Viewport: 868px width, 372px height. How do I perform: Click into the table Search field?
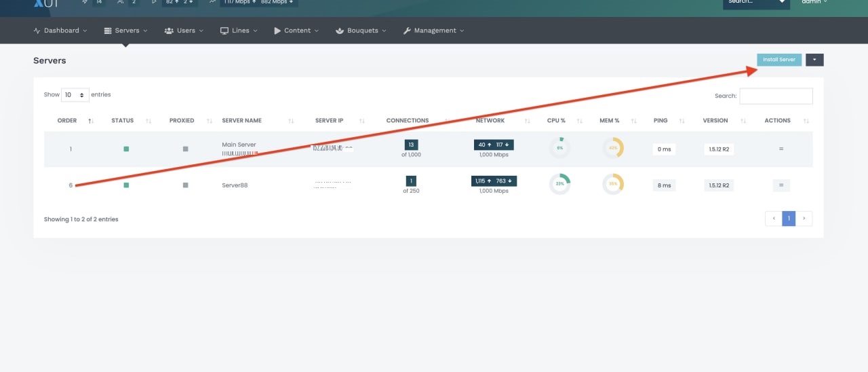click(x=776, y=96)
